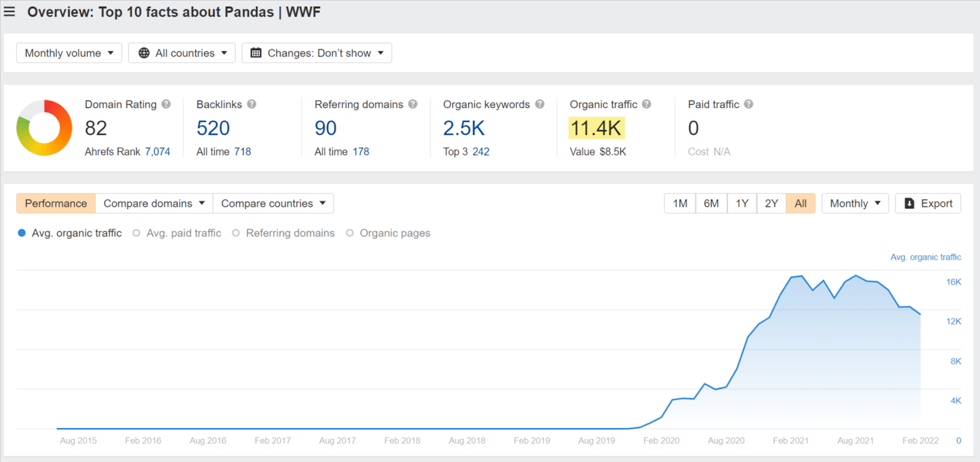The image size is (980, 462).
Task: Toggle the Organic pages chart series
Action: 388,233
